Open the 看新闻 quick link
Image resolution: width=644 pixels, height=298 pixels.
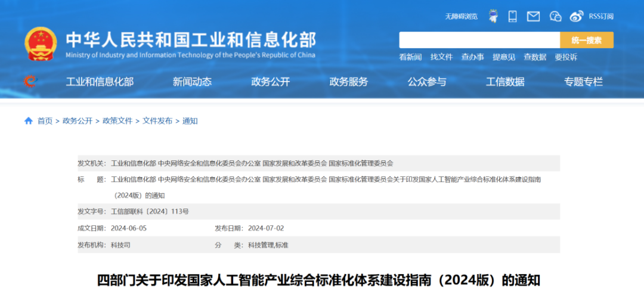(x=410, y=57)
